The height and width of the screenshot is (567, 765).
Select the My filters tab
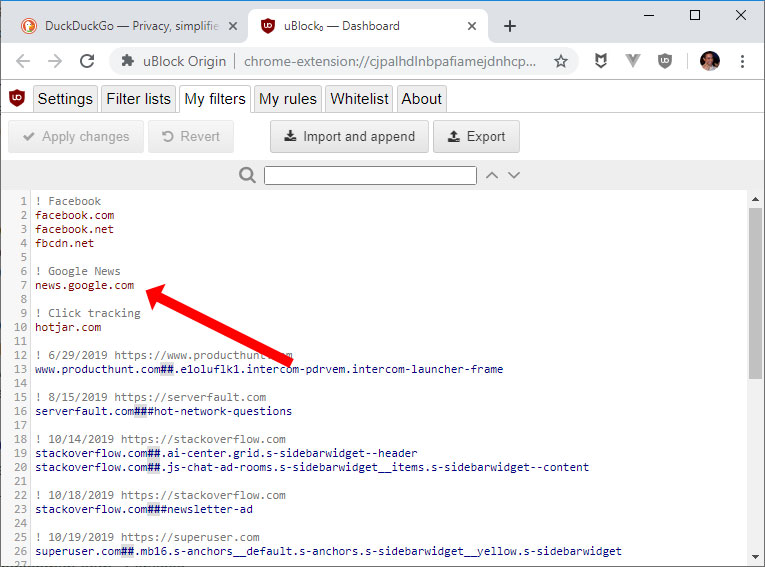pos(215,99)
